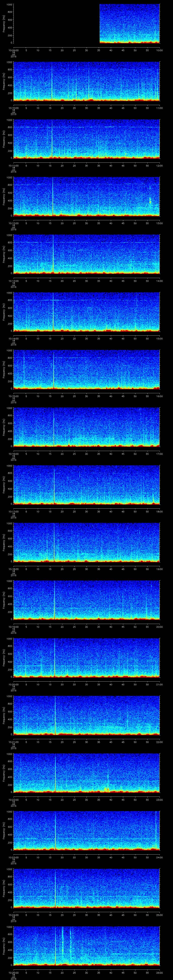This screenshot has height=980, width=173.
Task: Click the 10:16:00 start time label
Action: click(13, 454)
